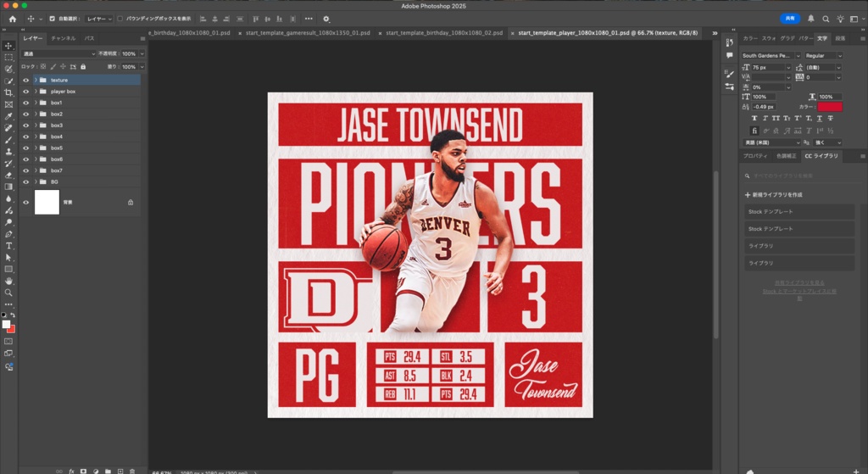Expand the box7 layer group

(36, 170)
